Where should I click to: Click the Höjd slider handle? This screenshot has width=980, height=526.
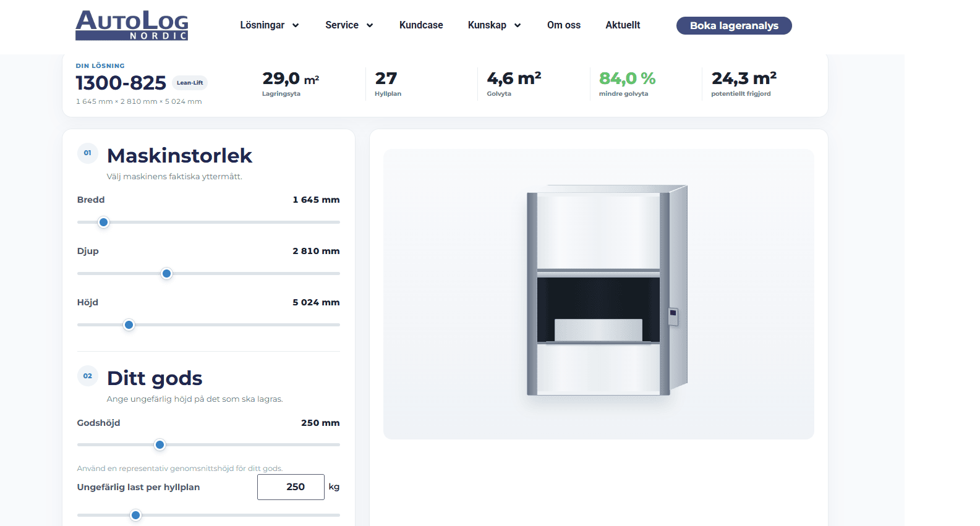129,325
